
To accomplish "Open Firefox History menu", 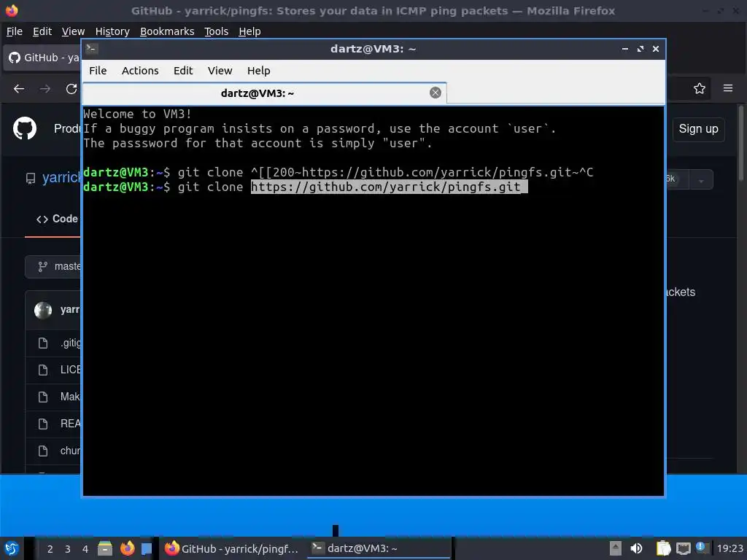I will coord(112,31).
